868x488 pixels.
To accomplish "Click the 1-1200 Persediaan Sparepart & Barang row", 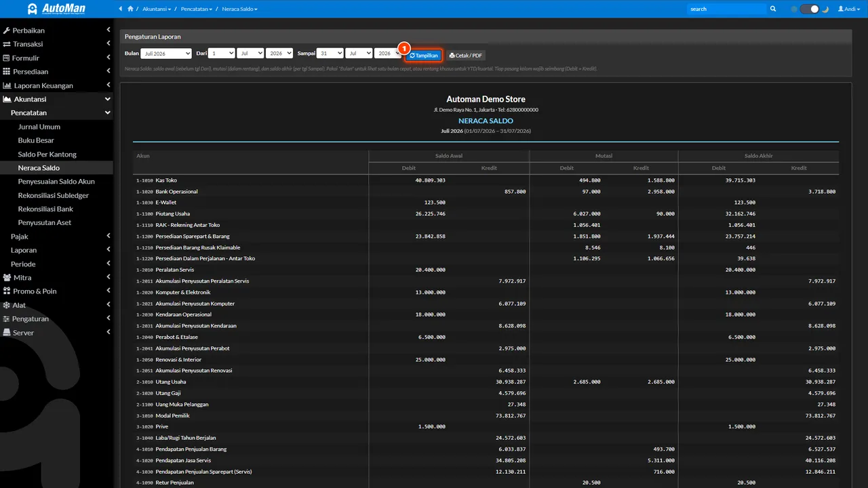I will [486, 237].
